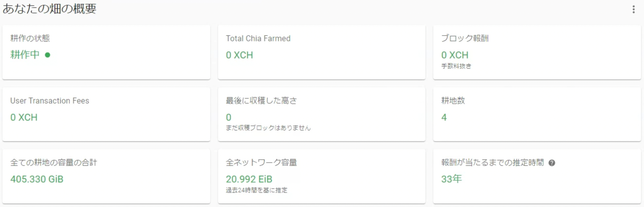
Task: Click the 0 XCH value under Total Chia Farmed
Action: coord(239,55)
